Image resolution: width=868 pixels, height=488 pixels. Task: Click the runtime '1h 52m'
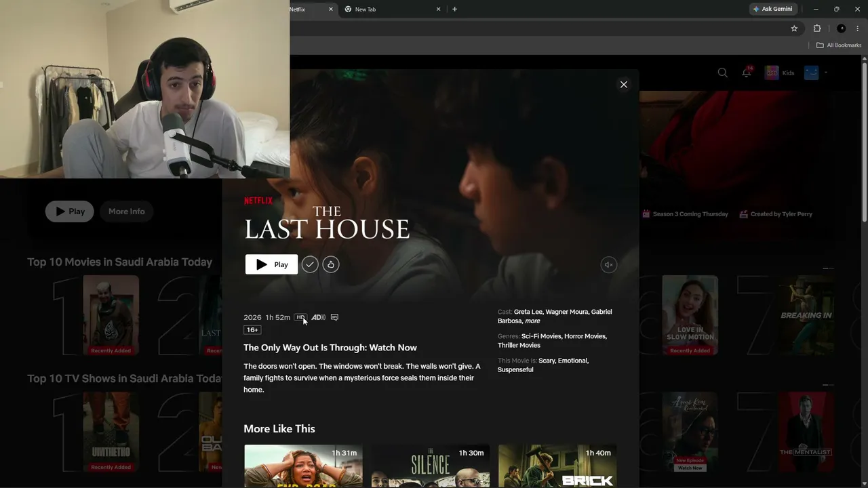pos(278,317)
